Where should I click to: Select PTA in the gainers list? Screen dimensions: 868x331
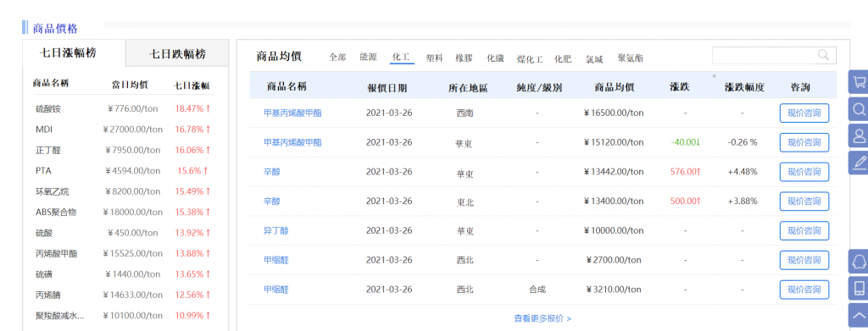pyautogui.click(x=43, y=171)
